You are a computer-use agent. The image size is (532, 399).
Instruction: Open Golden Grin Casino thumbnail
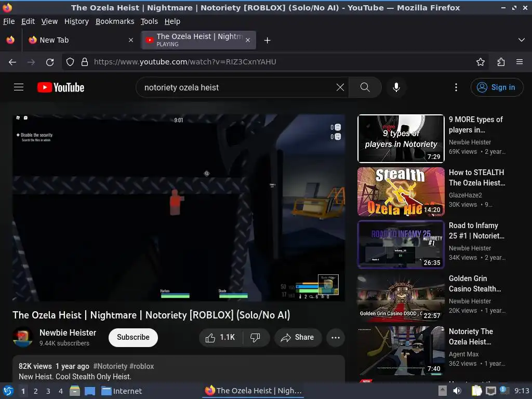(401, 298)
